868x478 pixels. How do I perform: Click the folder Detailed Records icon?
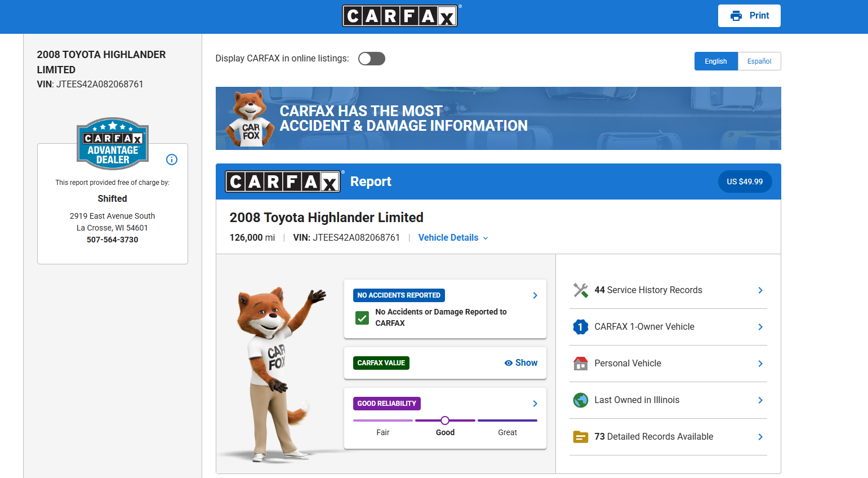(581, 437)
